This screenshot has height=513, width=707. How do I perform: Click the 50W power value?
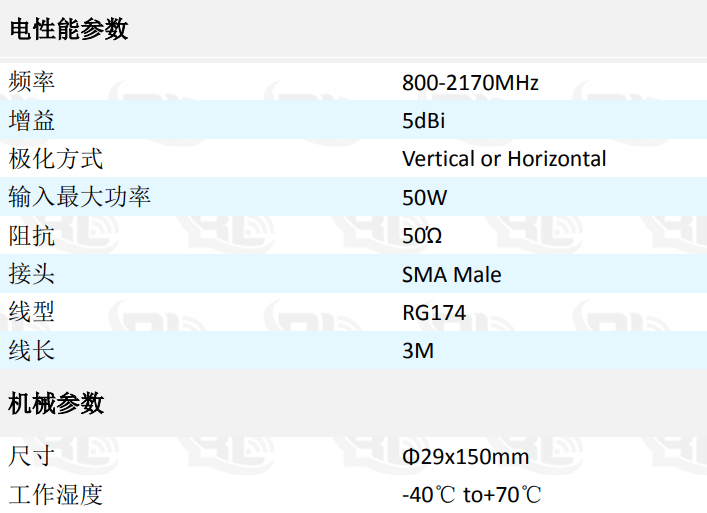click(x=424, y=198)
